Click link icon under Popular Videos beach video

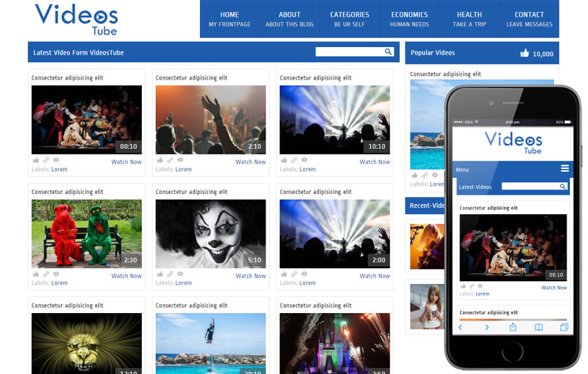(425, 175)
